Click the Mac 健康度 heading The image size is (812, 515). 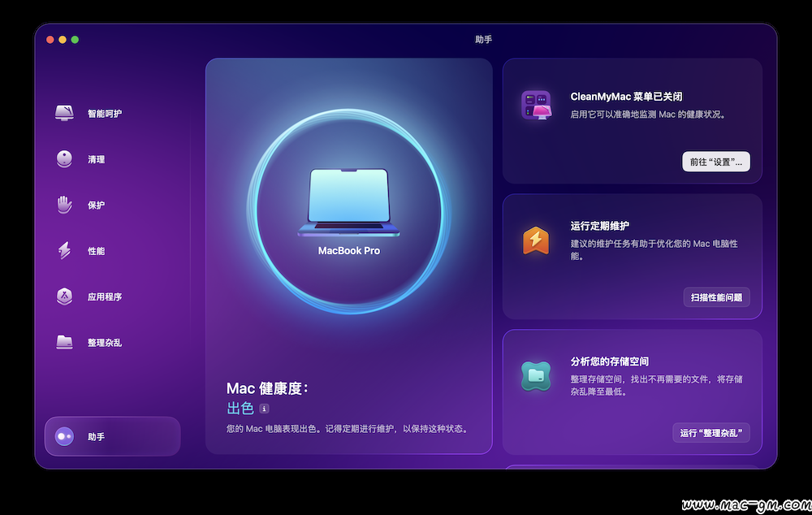267,388
